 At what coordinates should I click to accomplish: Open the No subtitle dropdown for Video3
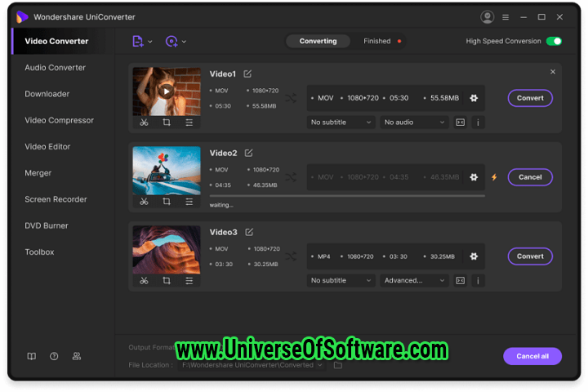point(341,281)
